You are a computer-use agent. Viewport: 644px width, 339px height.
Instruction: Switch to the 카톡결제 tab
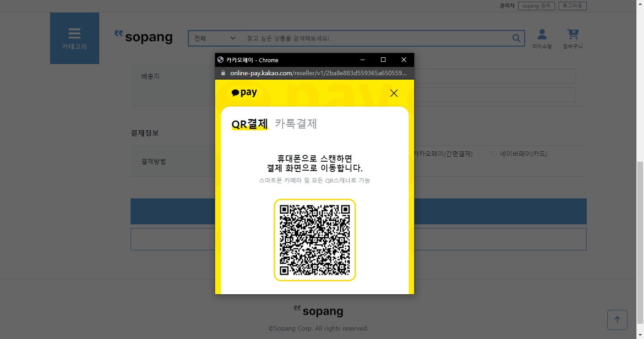click(x=296, y=124)
